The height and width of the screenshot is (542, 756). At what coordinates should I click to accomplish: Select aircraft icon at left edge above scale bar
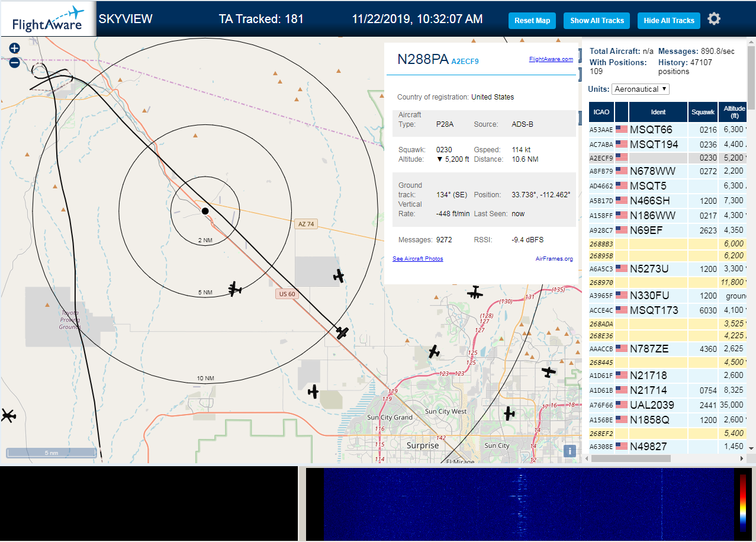coord(7,416)
